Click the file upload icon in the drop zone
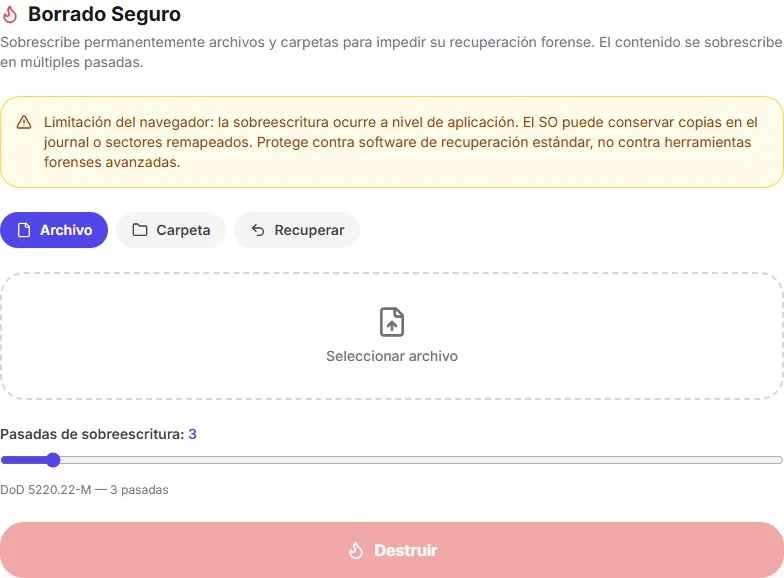784x578 pixels. (392, 322)
